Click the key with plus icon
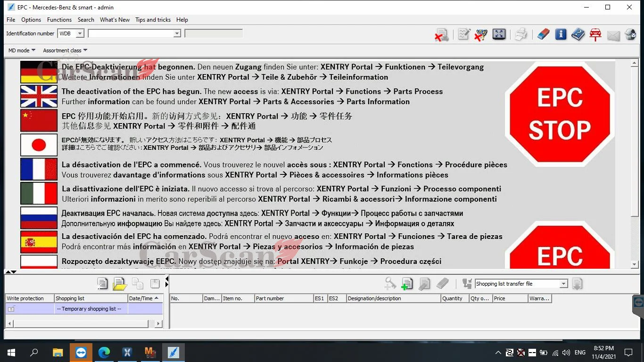This screenshot has height=362, width=644. click(x=390, y=283)
